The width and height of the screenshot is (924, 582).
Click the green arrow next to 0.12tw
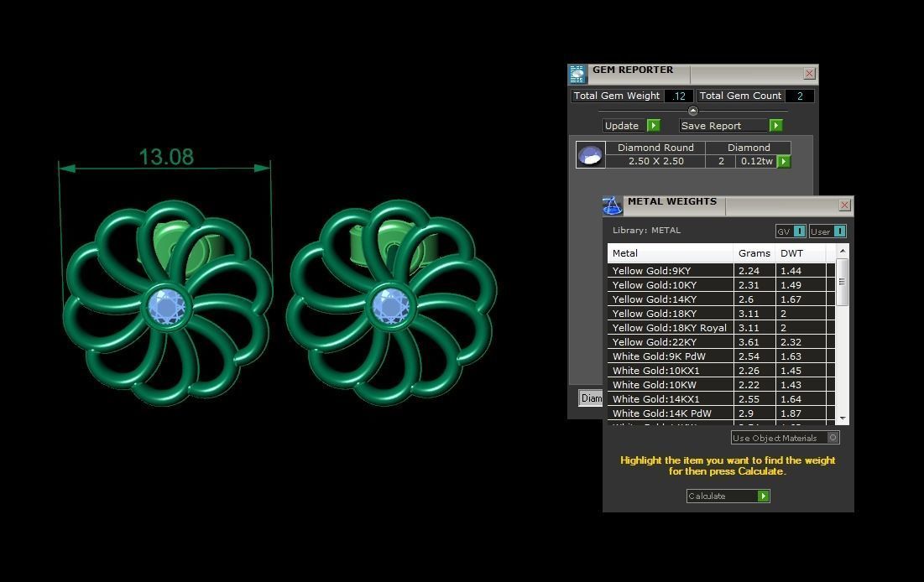click(784, 161)
